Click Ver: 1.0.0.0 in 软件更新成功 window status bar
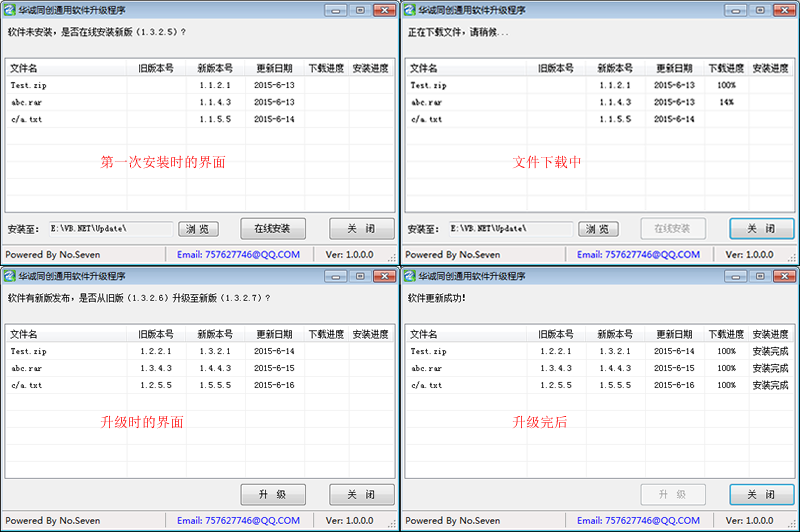 pyautogui.click(x=749, y=520)
